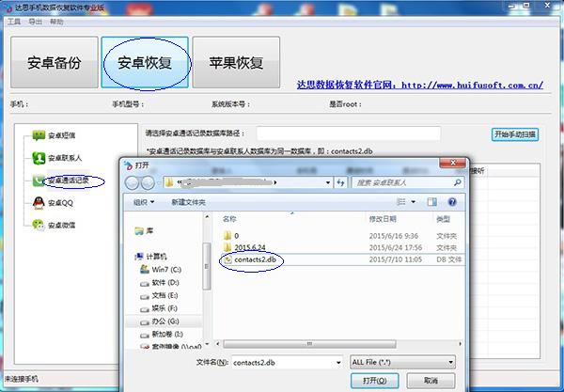
Task: Select the contacts2.db file
Action: (x=255, y=259)
